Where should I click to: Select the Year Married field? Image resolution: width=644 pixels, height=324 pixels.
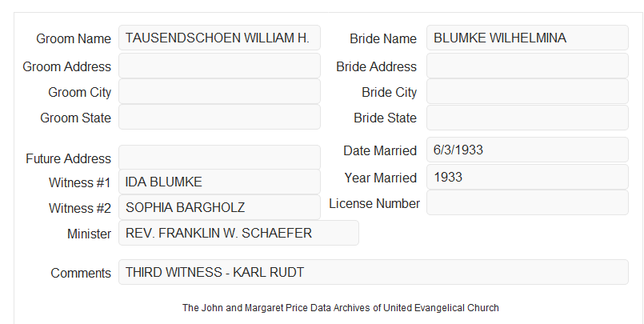[527, 177]
